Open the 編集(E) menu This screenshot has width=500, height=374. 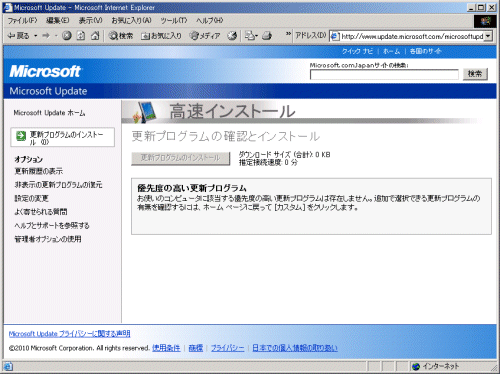[57, 21]
